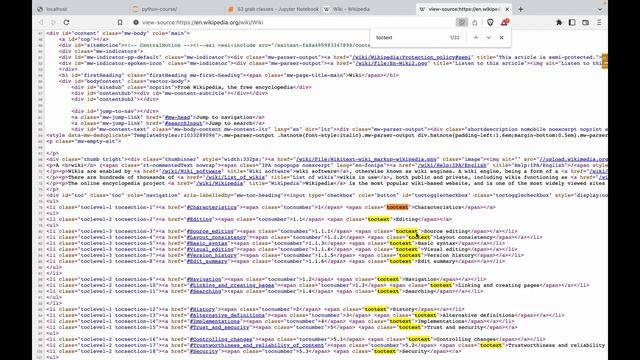Open the /wiki/Help:IPA/English link
This screenshot has width=640, height=360.
[452, 165]
